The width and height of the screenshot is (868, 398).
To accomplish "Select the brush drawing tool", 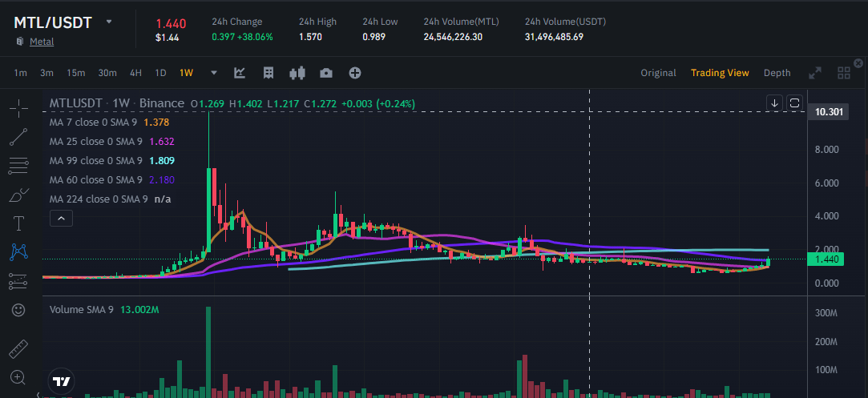I will pyautogui.click(x=18, y=195).
